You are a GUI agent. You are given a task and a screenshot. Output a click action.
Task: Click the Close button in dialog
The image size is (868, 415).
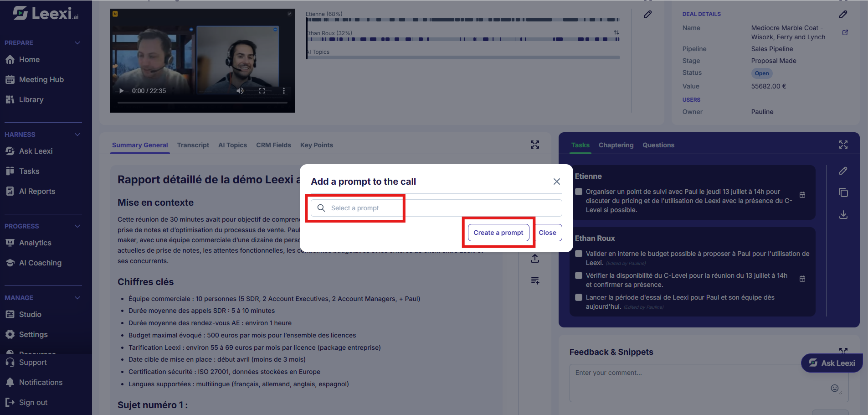point(547,233)
